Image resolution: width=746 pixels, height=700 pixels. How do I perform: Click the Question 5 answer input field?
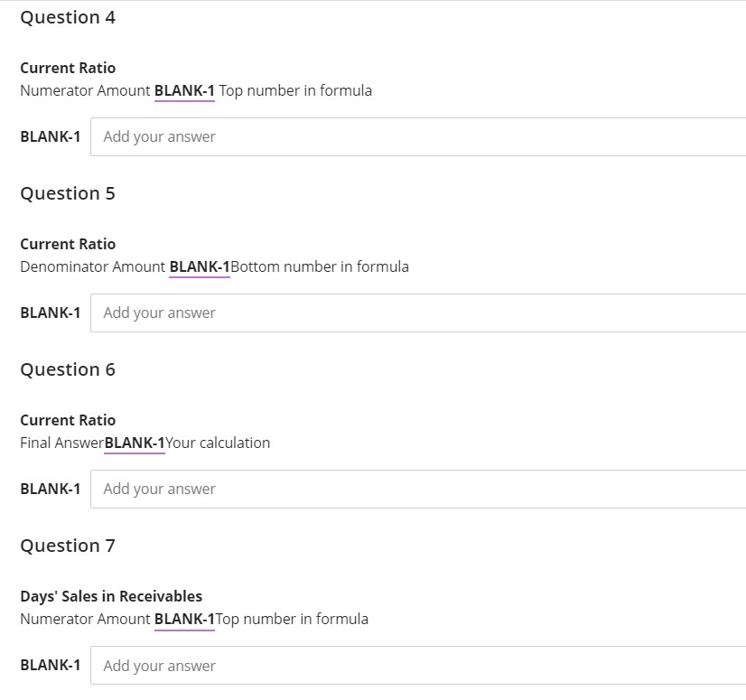coord(361,313)
